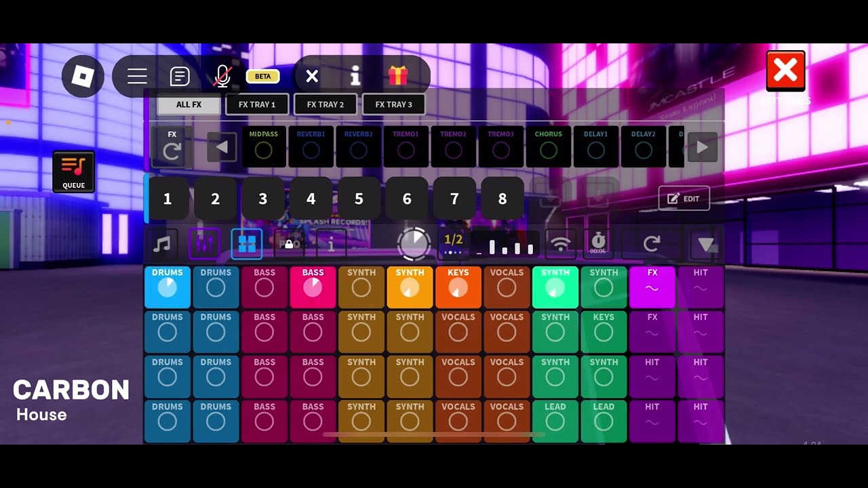The width and height of the screenshot is (868, 488).
Task: Change the 1/2 quantize setting
Action: click(454, 244)
